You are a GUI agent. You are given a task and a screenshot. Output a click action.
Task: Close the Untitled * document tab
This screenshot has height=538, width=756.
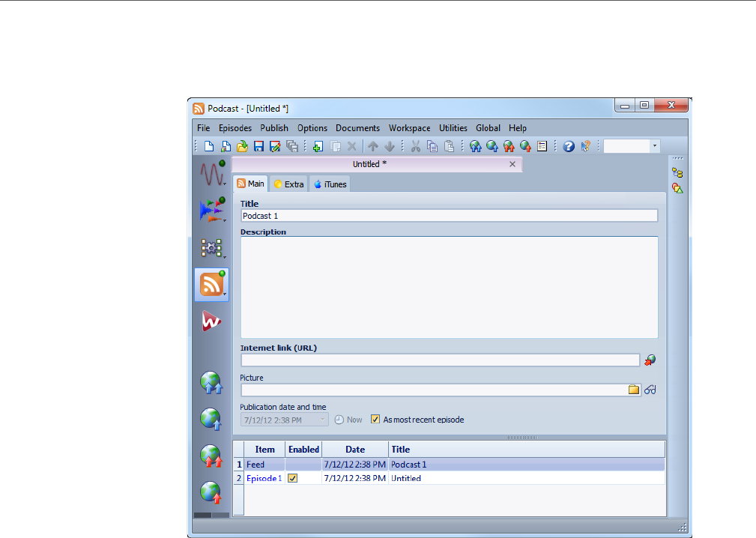pyautogui.click(x=512, y=164)
